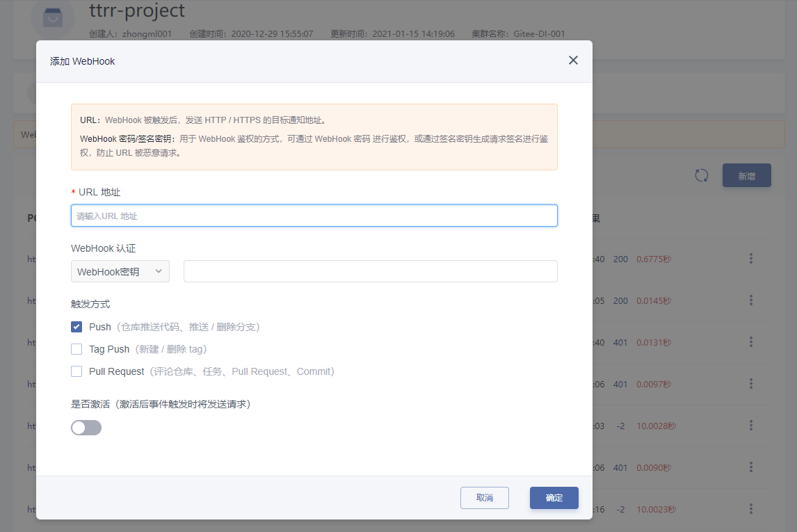Close the 添加 WebHook dialog
The width and height of the screenshot is (797, 532).
tap(573, 61)
